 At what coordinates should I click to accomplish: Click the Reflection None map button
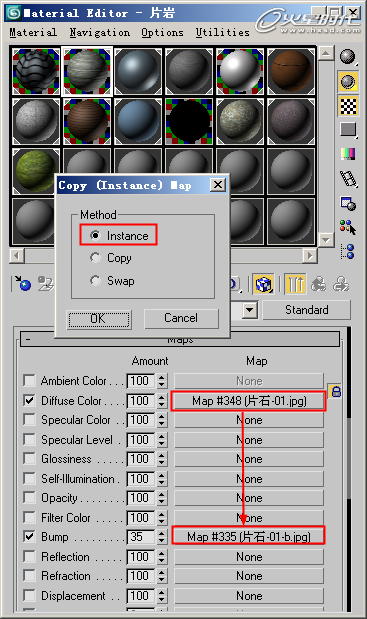(x=249, y=557)
